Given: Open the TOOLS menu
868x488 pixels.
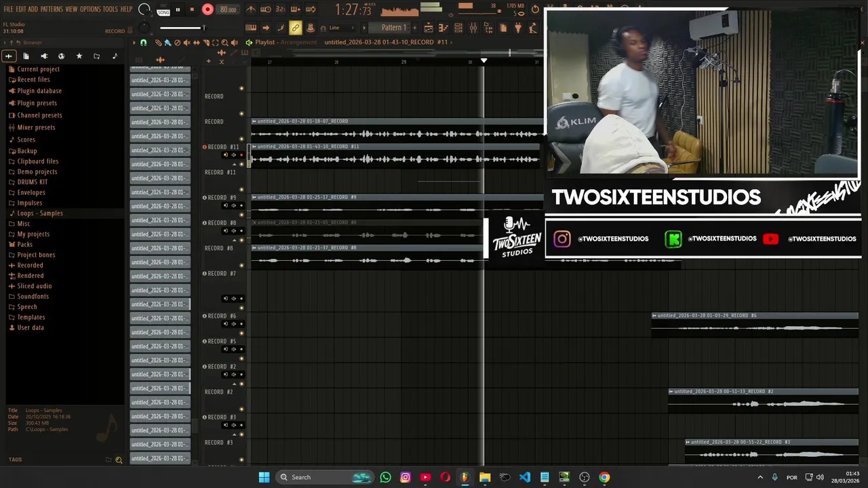Looking at the screenshot, I should tap(111, 9).
